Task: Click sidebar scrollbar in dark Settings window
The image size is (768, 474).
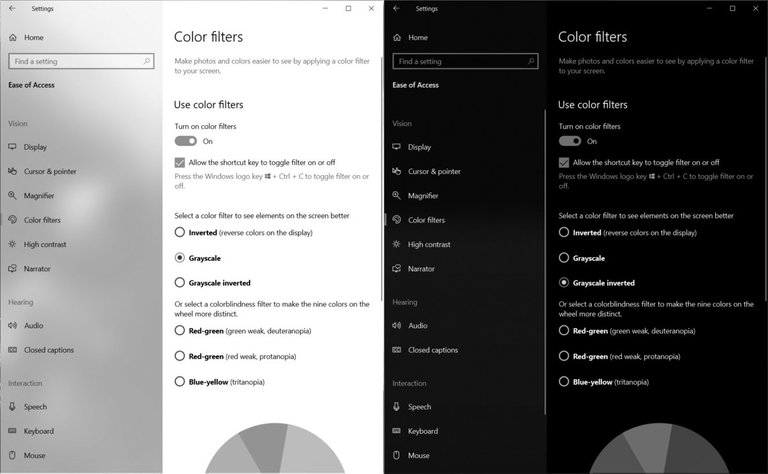Action: [545, 262]
